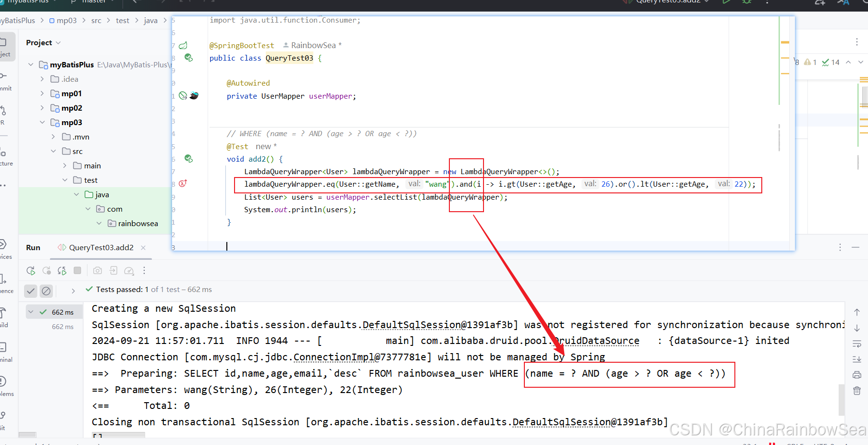The height and width of the screenshot is (445, 868).
Task: Collapse the mp03 module
Action: click(42, 122)
